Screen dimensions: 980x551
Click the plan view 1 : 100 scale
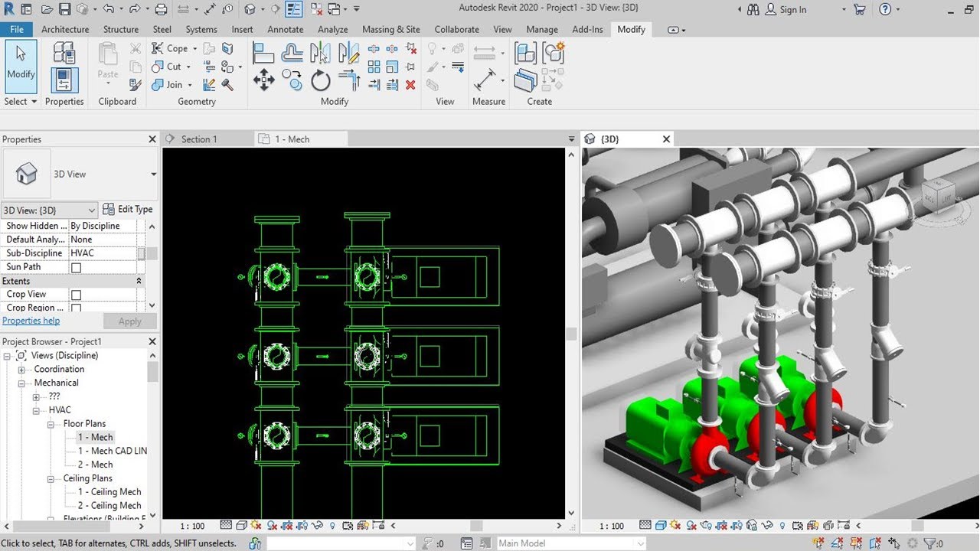(192, 527)
